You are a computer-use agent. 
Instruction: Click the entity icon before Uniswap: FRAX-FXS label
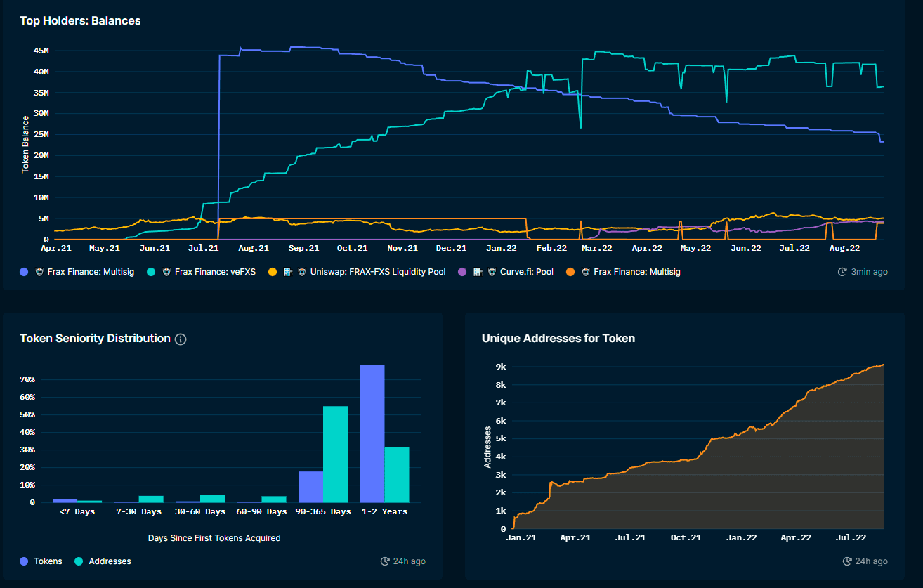tap(301, 272)
